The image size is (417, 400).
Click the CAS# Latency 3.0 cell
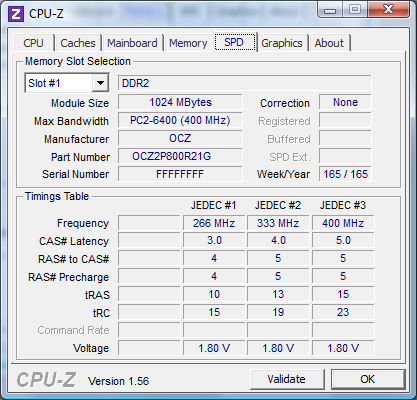tap(214, 240)
